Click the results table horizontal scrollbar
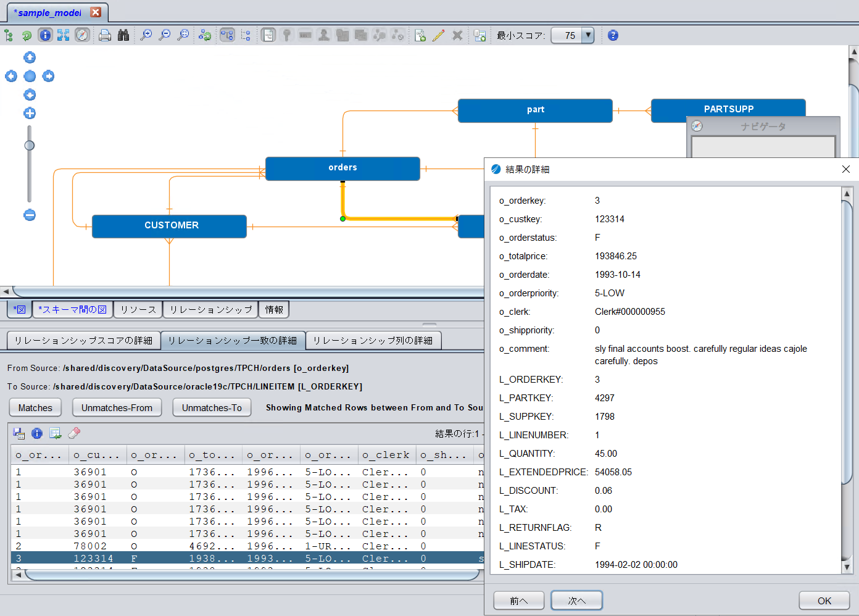Screen dimensions: 859x616 [252, 575]
